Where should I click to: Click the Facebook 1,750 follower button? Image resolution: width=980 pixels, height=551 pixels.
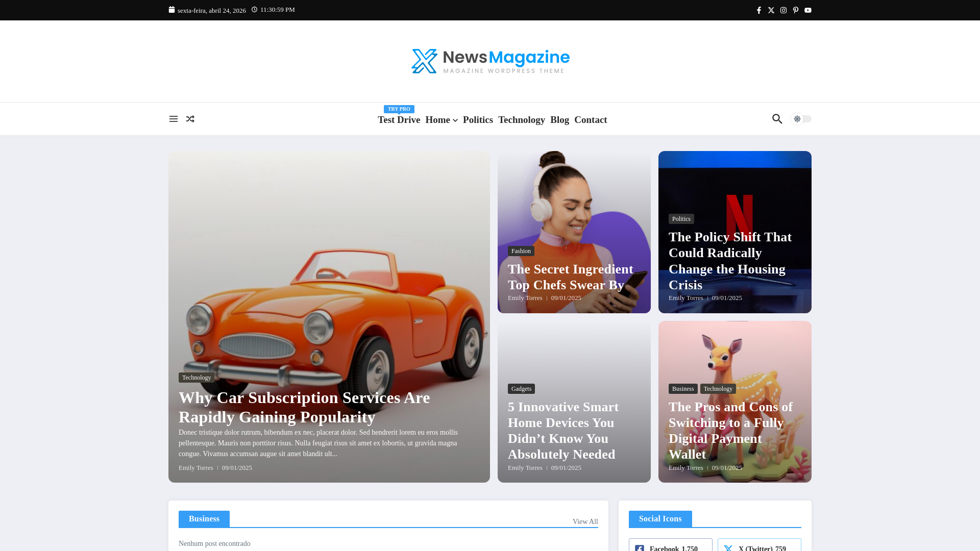click(x=670, y=547)
